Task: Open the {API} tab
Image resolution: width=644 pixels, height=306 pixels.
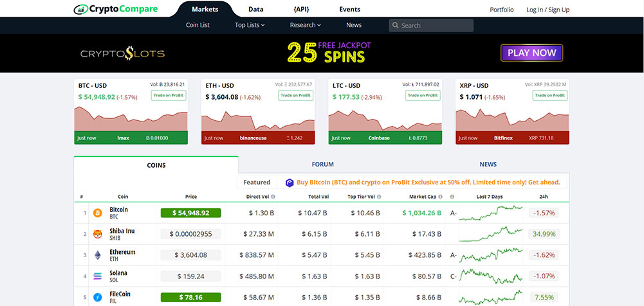Action: (302, 9)
